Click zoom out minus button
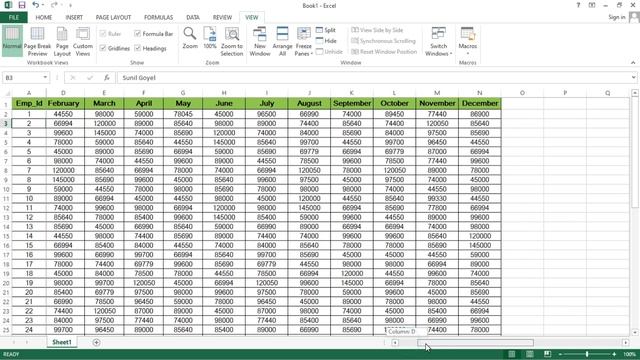Viewport: 640px width, 360px height. pyautogui.click(x=560, y=354)
